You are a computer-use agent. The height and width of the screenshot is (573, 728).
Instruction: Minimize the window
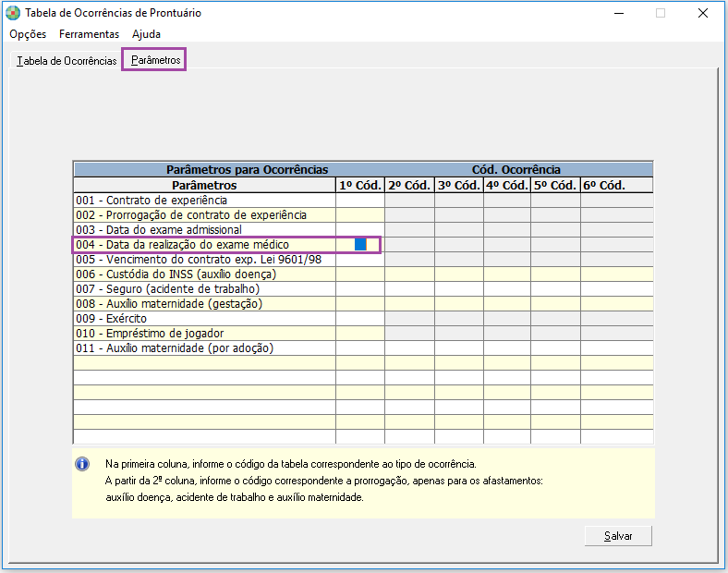click(619, 13)
